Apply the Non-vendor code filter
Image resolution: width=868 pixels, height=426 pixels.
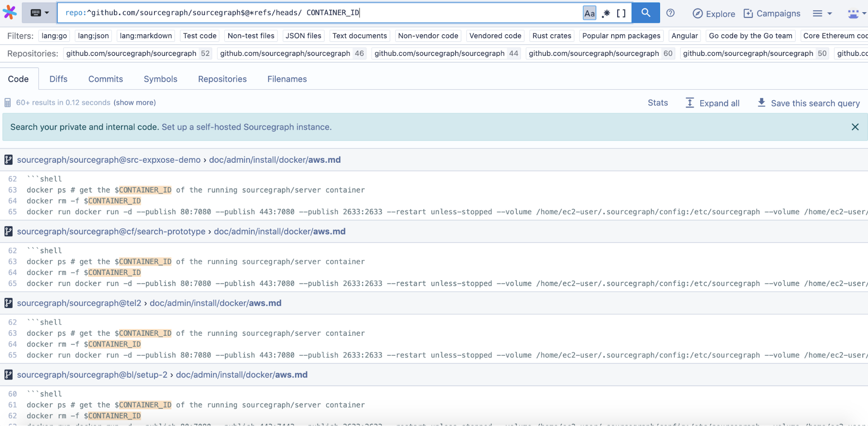click(428, 36)
